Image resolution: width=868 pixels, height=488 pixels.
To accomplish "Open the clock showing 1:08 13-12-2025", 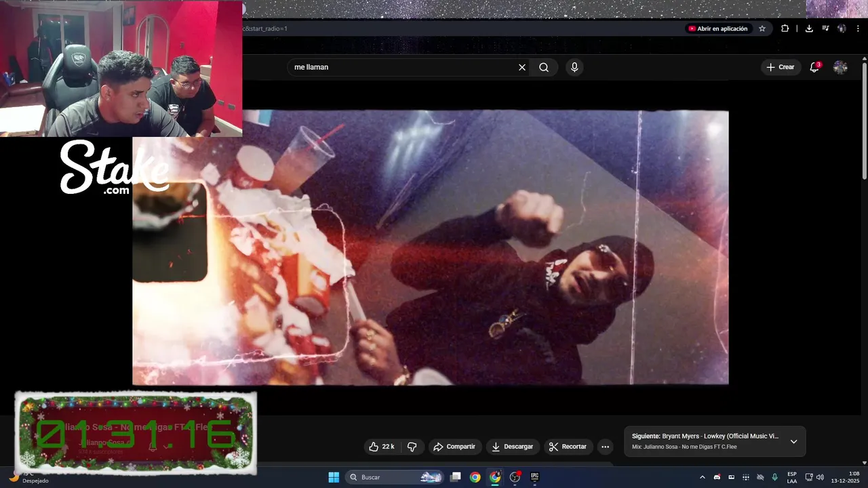I will [845, 477].
